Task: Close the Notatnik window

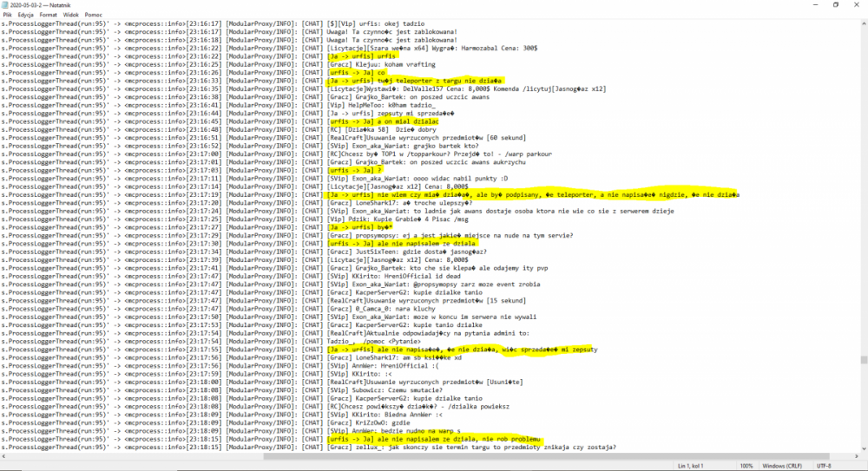Action: click(858, 4)
